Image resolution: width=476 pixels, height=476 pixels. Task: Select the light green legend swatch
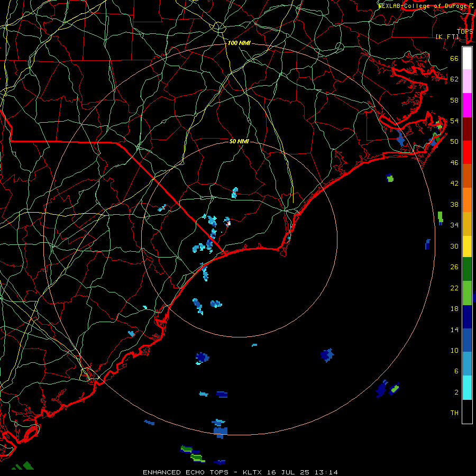(467, 293)
